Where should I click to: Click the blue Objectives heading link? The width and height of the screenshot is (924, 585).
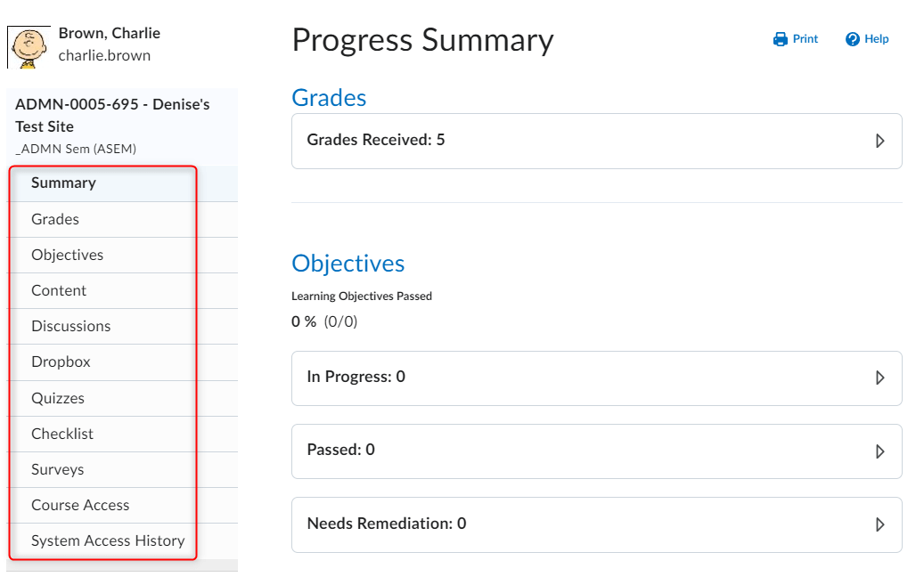(348, 264)
